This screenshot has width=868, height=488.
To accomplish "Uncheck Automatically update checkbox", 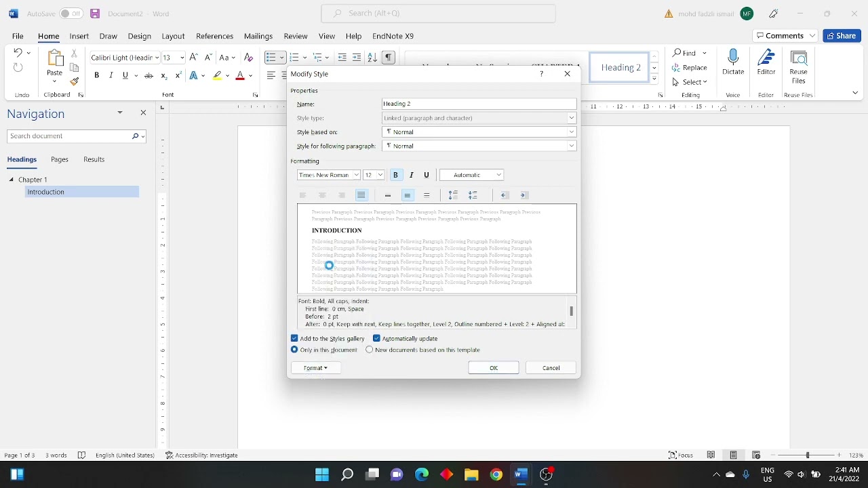I will (376, 338).
